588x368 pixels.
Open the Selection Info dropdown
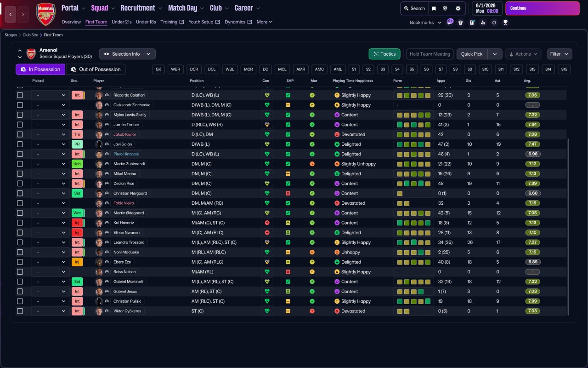[127, 54]
